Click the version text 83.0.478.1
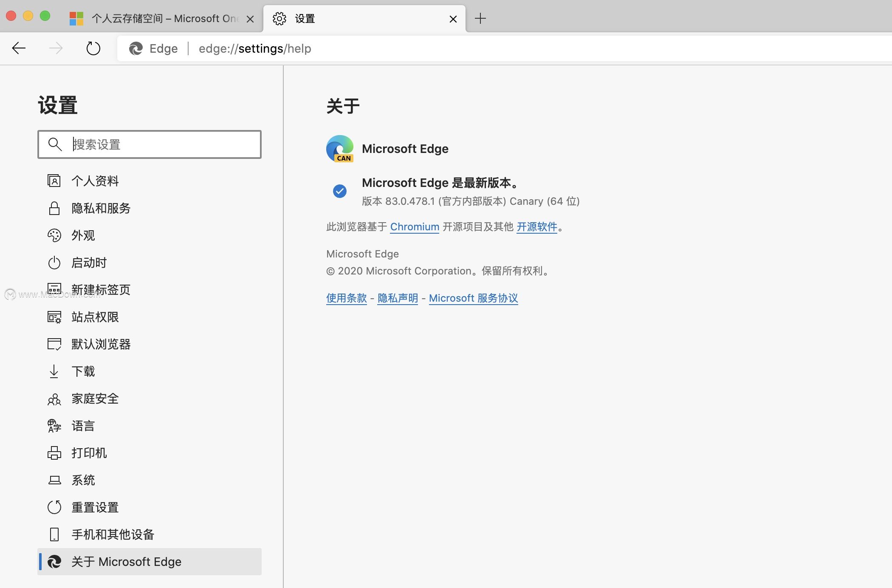This screenshot has height=588, width=892. (410, 201)
